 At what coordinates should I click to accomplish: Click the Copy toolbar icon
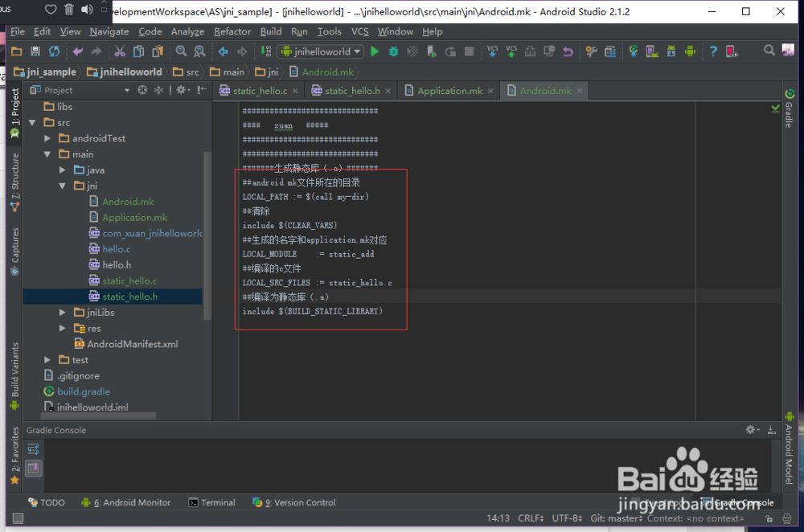[138, 51]
